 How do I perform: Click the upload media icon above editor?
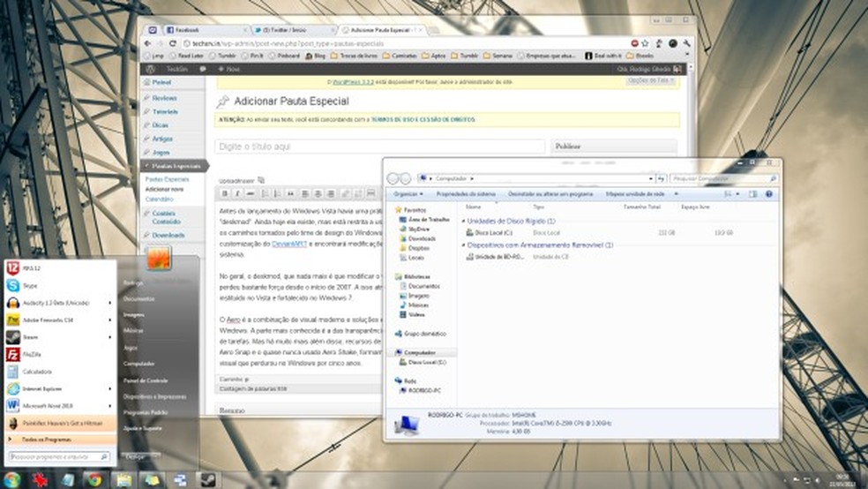[261, 180]
